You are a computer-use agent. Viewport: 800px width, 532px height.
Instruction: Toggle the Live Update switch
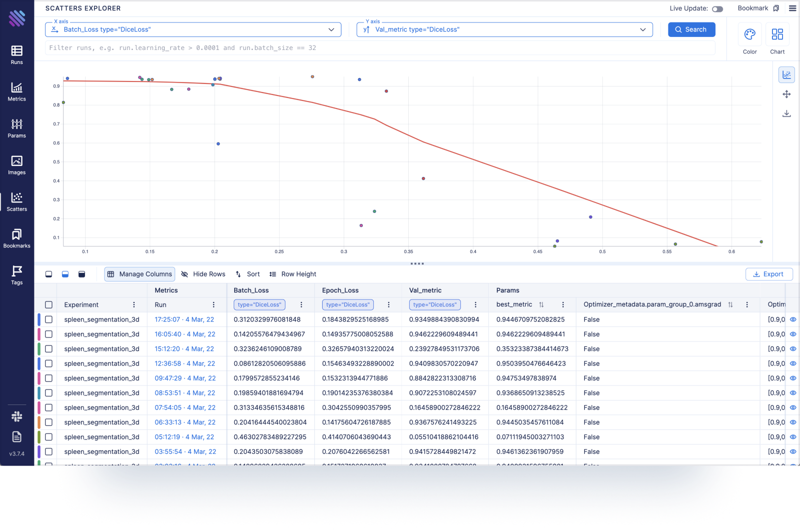coord(717,9)
